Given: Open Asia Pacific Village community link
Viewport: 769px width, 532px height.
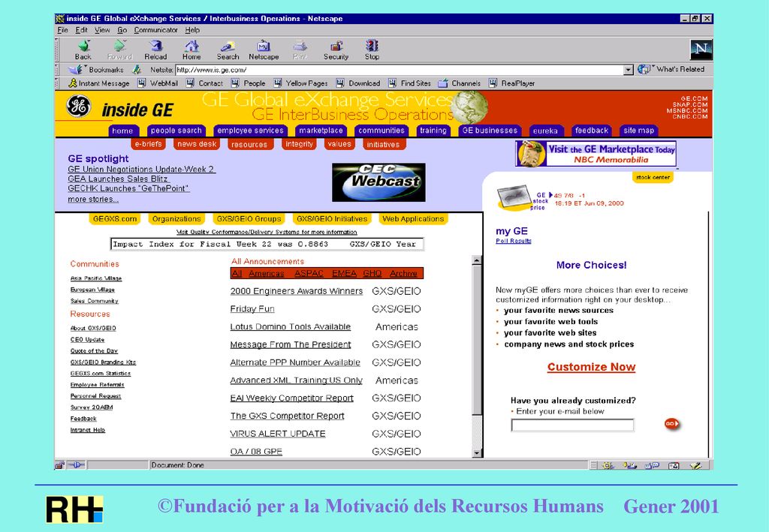Looking at the screenshot, I should coord(96,278).
